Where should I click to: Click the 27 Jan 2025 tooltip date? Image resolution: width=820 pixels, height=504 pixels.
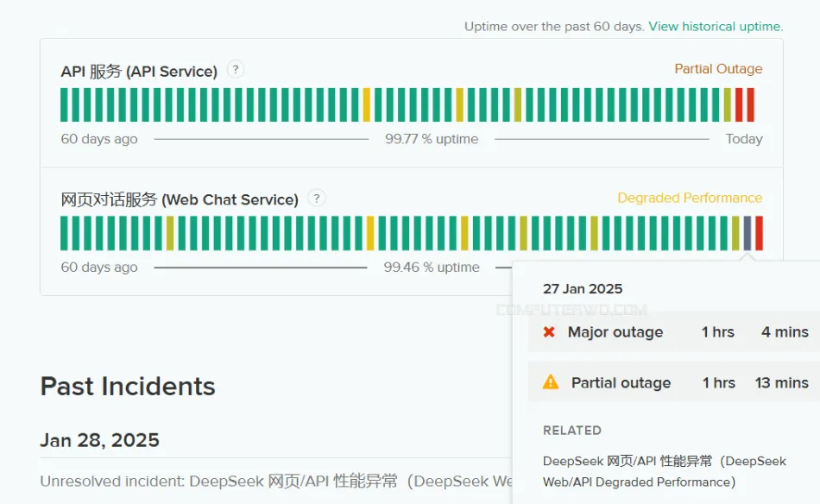pos(583,288)
